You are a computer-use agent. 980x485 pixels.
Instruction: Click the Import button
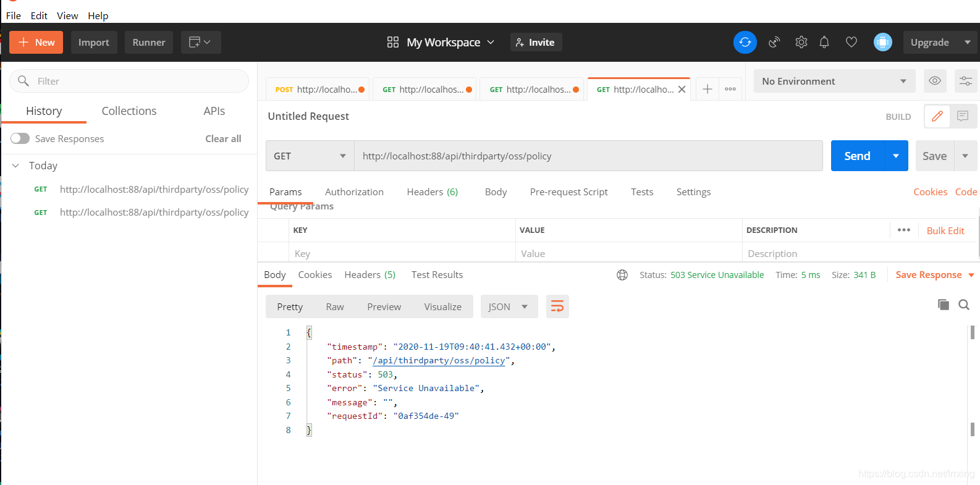click(94, 42)
